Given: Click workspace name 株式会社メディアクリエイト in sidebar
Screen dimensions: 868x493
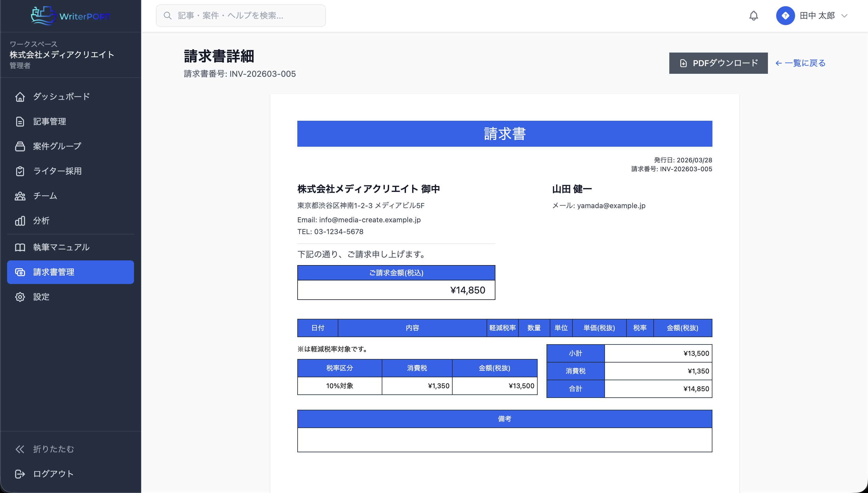Looking at the screenshot, I should point(62,55).
